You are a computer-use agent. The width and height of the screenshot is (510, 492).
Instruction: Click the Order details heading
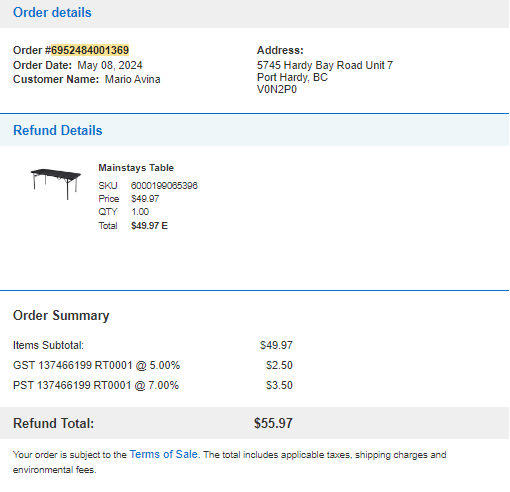point(52,13)
